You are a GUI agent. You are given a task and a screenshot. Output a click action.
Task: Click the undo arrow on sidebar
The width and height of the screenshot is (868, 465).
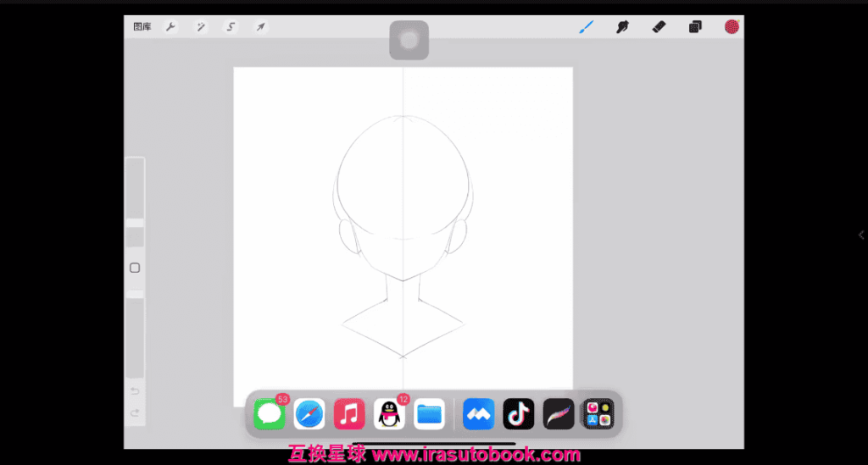[135, 391]
